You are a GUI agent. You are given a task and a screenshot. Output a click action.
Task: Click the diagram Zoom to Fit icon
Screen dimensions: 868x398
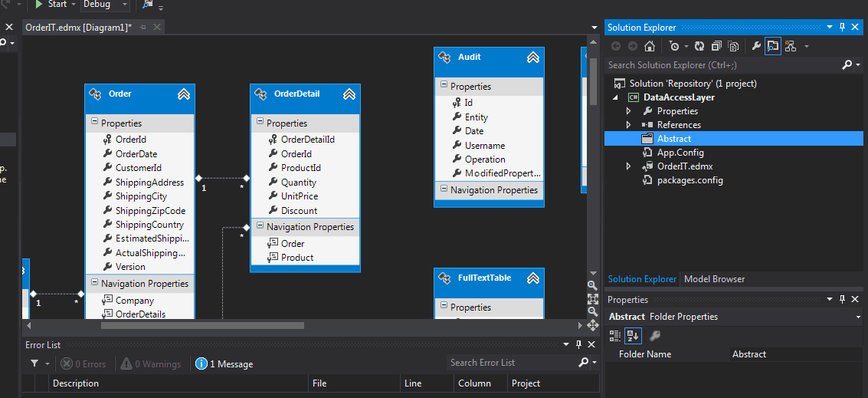pyautogui.click(x=592, y=299)
